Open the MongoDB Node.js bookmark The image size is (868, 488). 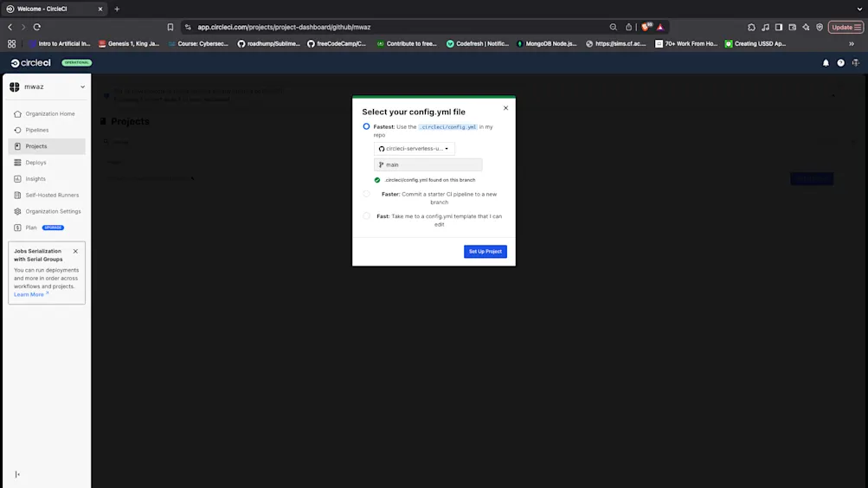coord(546,44)
